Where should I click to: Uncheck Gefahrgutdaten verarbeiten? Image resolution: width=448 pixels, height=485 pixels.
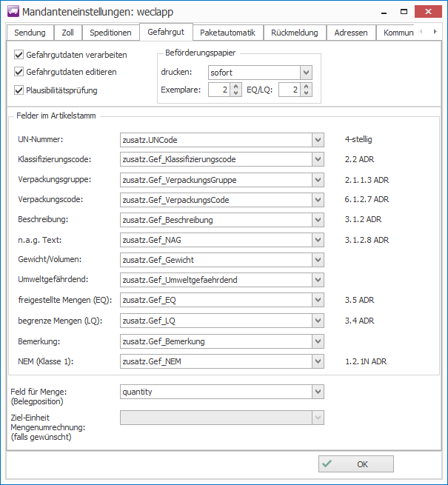(19, 55)
